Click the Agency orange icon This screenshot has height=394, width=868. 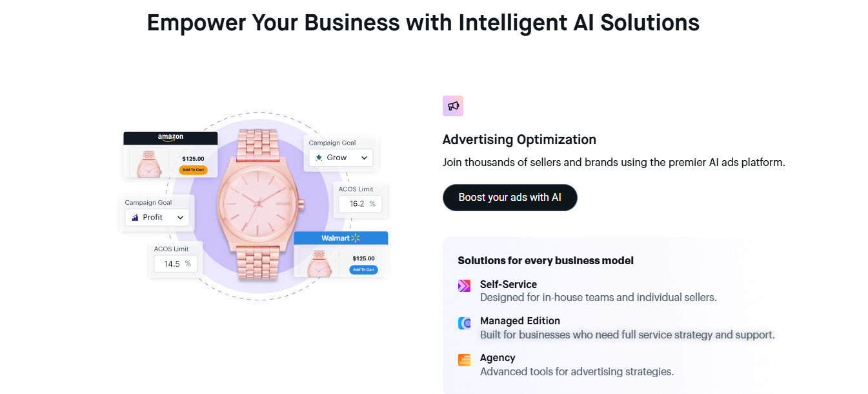click(464, 360)
